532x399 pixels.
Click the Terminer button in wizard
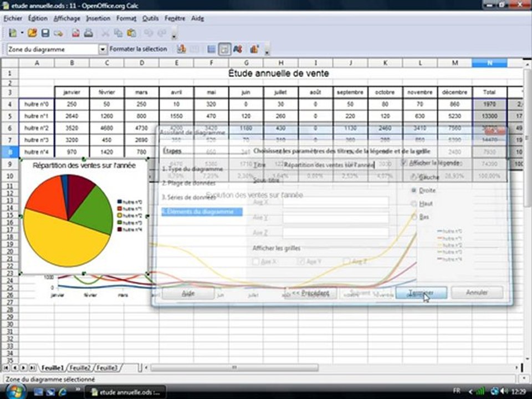pos(421,293)
